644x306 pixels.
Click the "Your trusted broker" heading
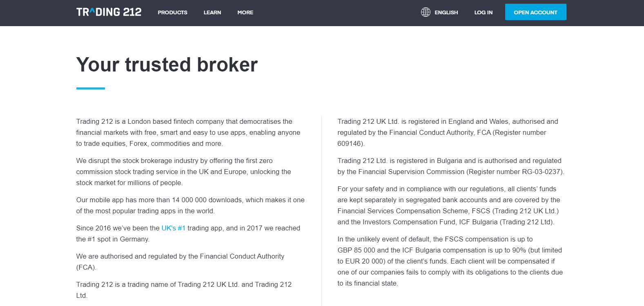pyautogui.click(x=167, y=65)
